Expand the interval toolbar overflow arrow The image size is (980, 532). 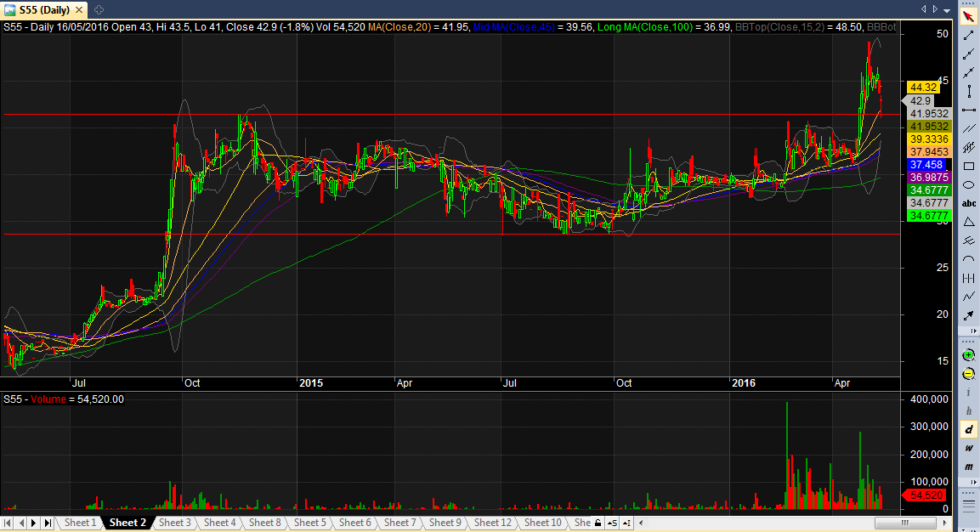click(x=974, y=483)
